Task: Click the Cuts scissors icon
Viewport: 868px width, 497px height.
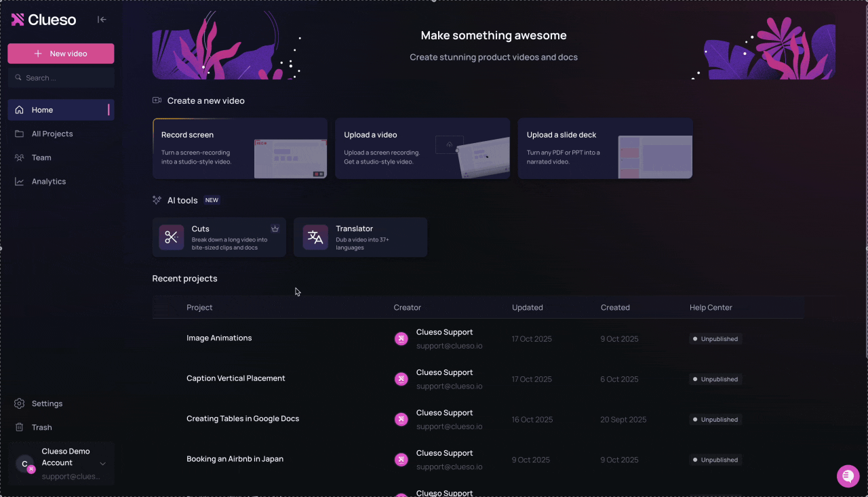Action: (172, 237)
